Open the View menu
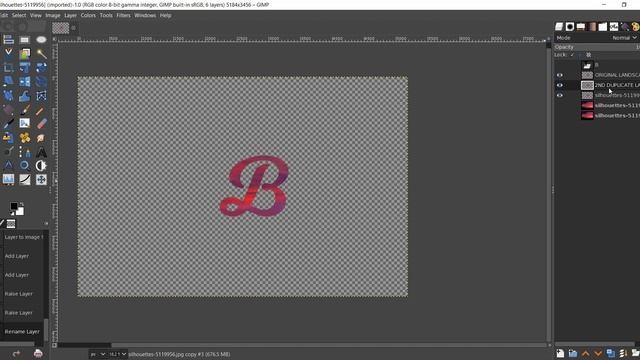This screenshot has width=640, height=360. pos(36,16)
